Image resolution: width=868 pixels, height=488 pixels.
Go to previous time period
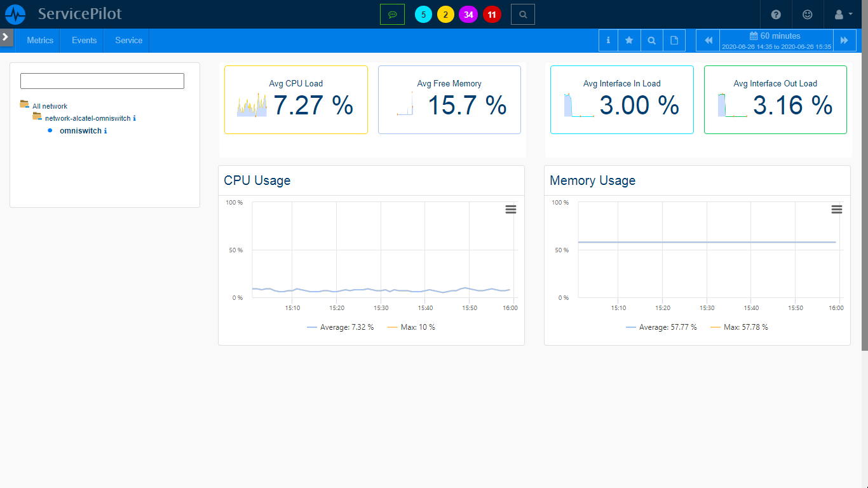pyautogui.click(x=709, y=40)
